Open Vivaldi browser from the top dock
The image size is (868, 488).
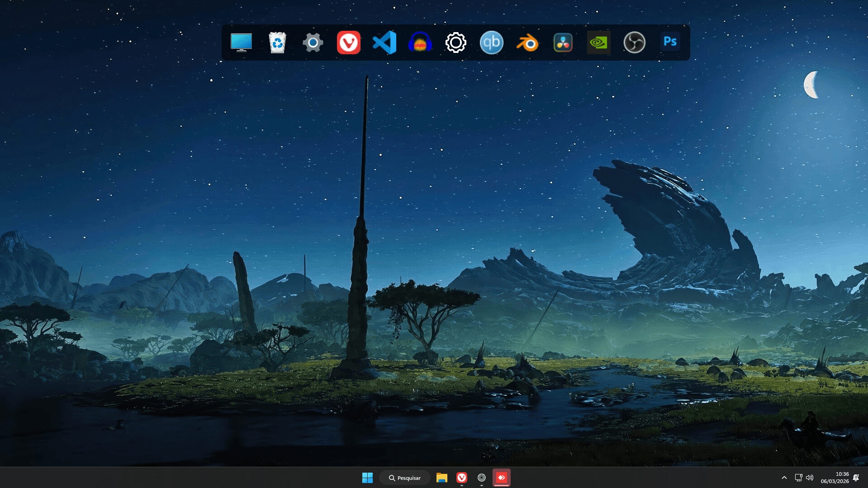pyautogui.click(x=348, y=43)
